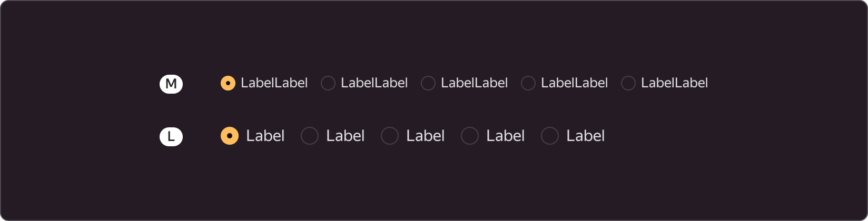This screenshot has width=868, height=221.
Task: Select the third radio circle in row L
Action: [390, 136]
